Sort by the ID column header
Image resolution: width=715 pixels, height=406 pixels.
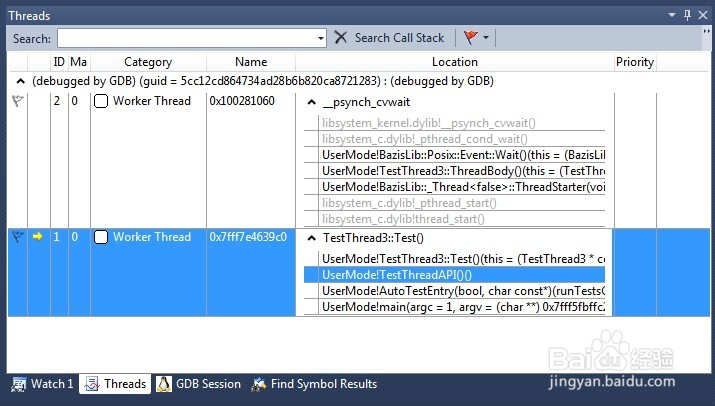[59, 62]
